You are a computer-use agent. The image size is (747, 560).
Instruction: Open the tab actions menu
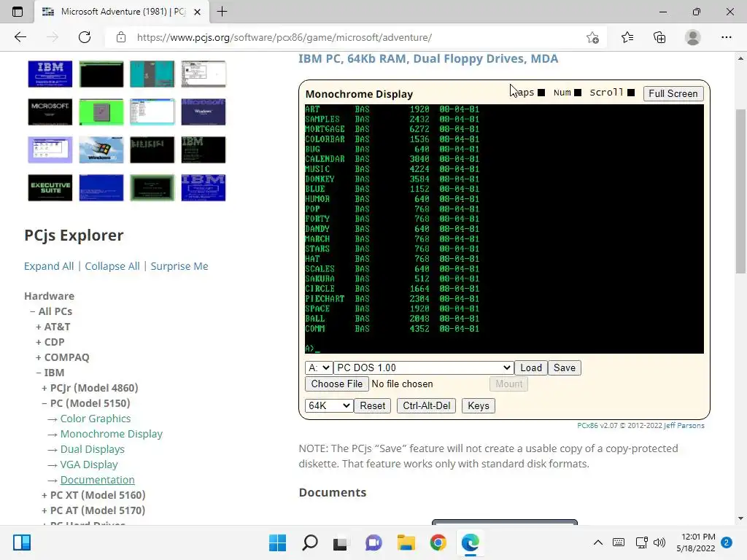tap(18, 12)
